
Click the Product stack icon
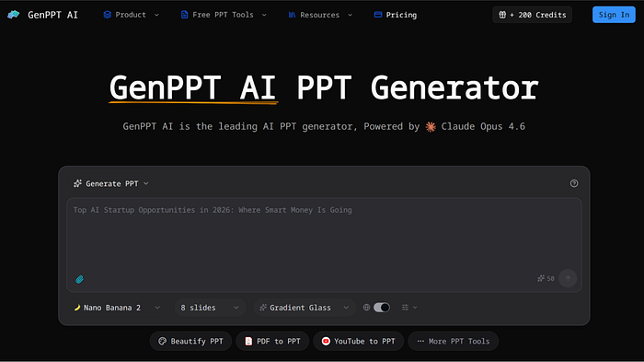108,15
